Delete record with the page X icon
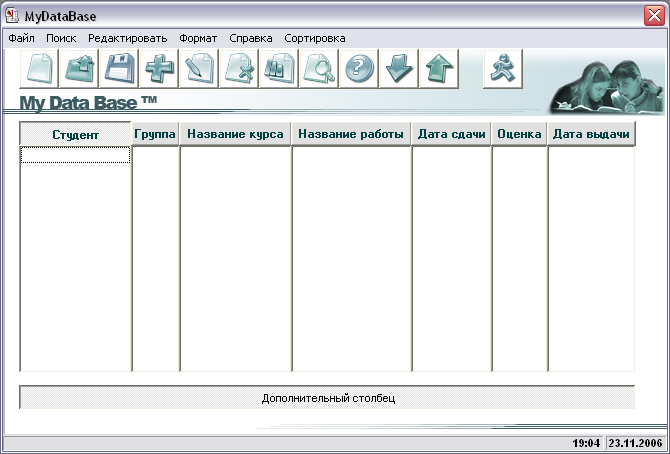This screenshot has height=454, width=670. coord(239,69)
